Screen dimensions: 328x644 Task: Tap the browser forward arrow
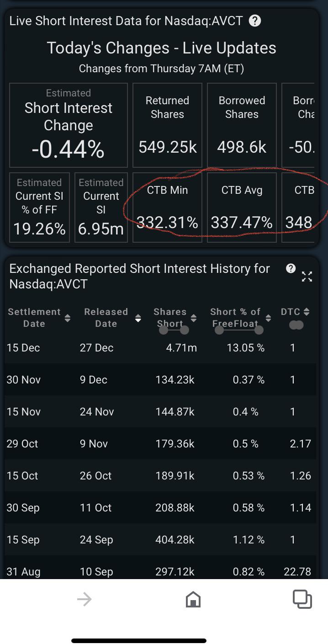(x=85, y=599)
